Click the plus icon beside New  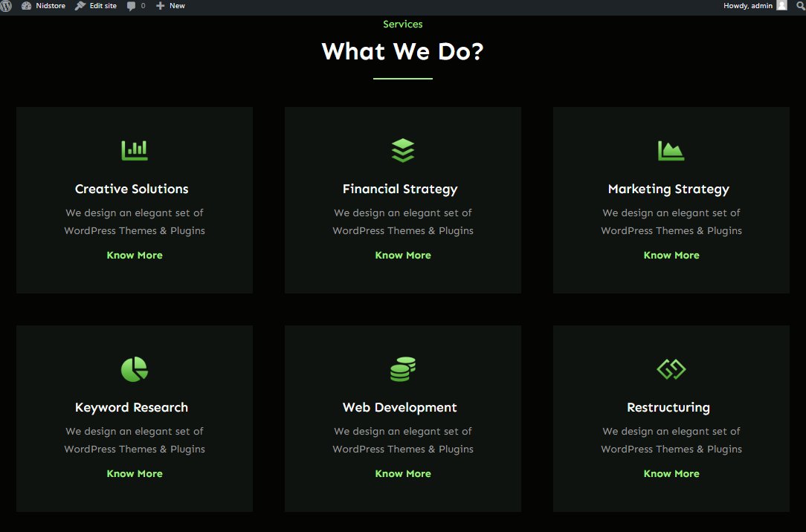pos(161,6)
